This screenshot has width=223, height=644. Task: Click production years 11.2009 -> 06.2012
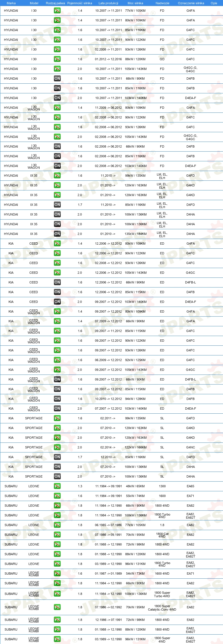coord(108,108)
